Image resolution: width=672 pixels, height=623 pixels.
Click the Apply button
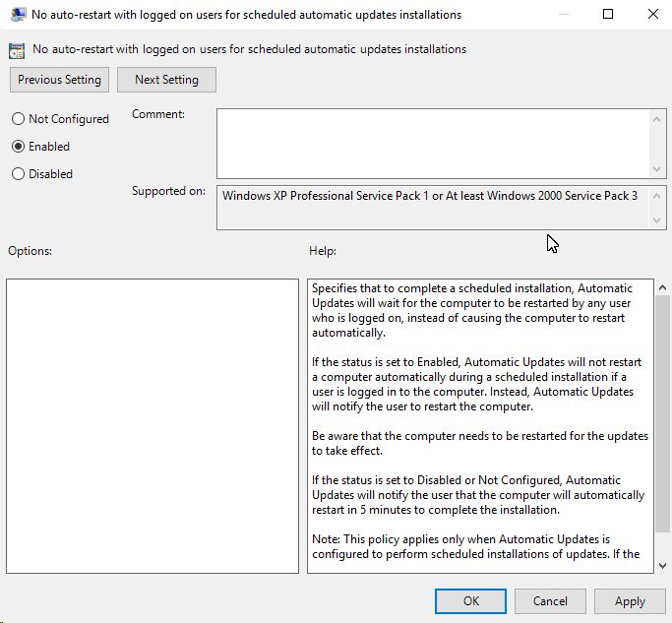point(630,601)
